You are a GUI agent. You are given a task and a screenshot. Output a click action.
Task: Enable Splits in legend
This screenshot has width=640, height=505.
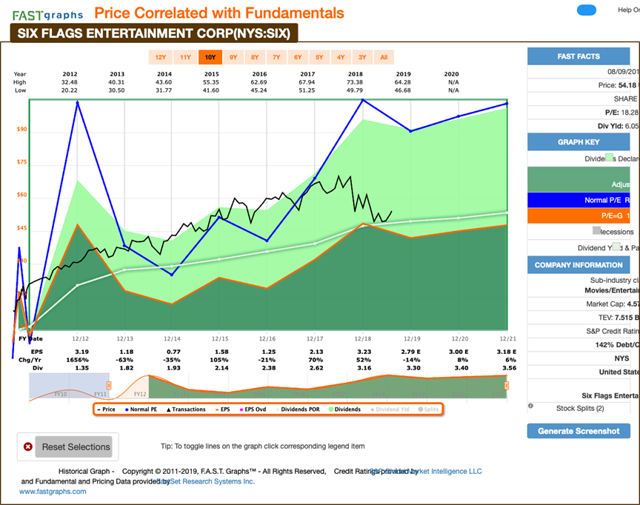pyautogui.click(x=428, y=409)
